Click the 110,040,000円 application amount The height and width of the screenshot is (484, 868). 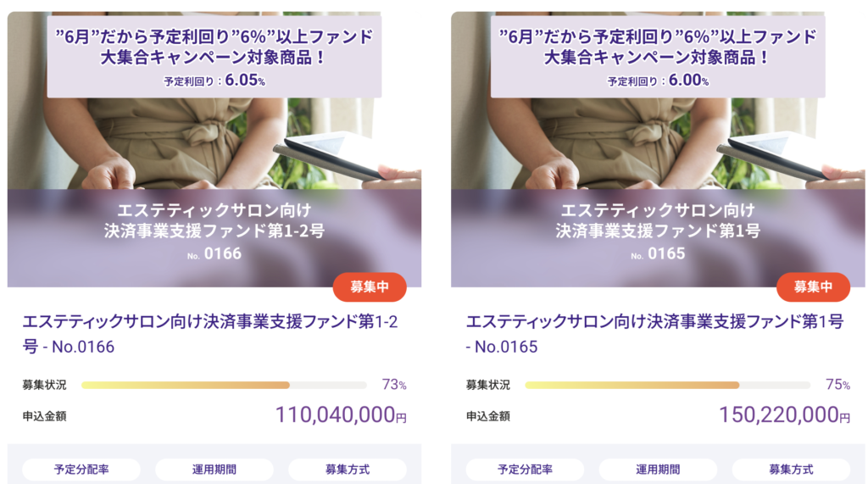pos(341,414)
